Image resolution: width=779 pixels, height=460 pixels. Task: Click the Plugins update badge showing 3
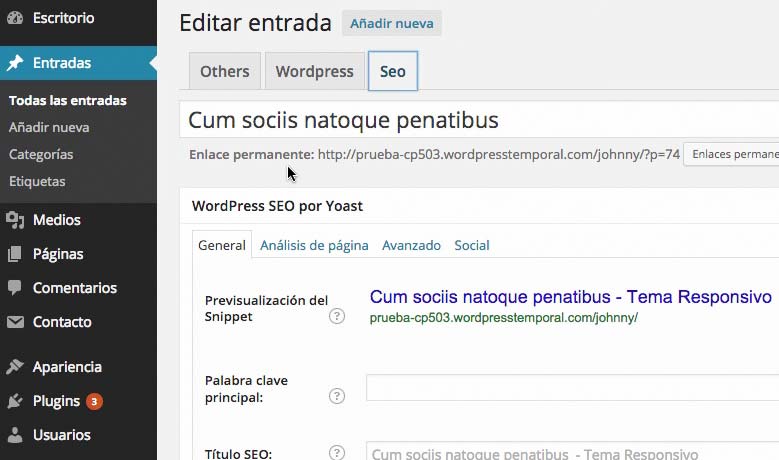pyautogui.click(x=94, y=401)
